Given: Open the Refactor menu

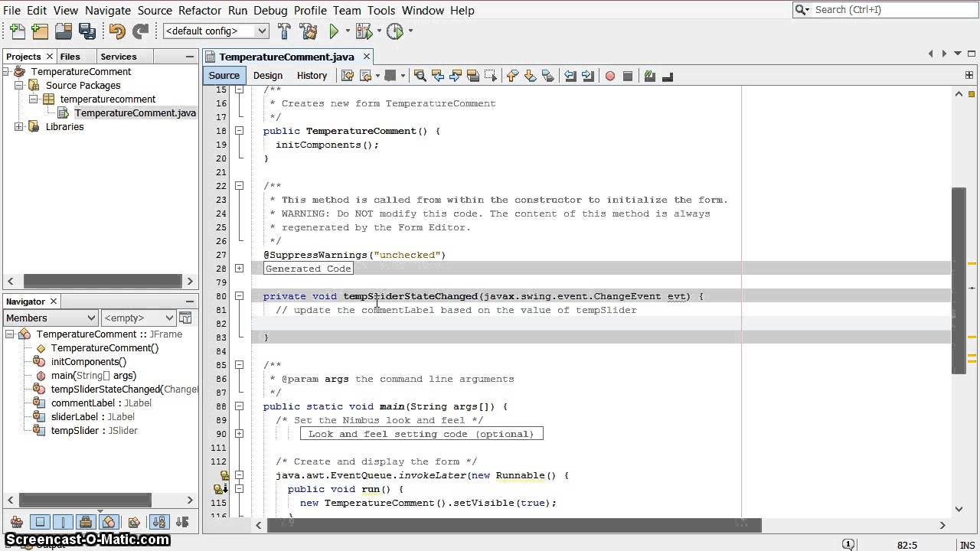Looking at the screenshot, I should tap(199, 10).
